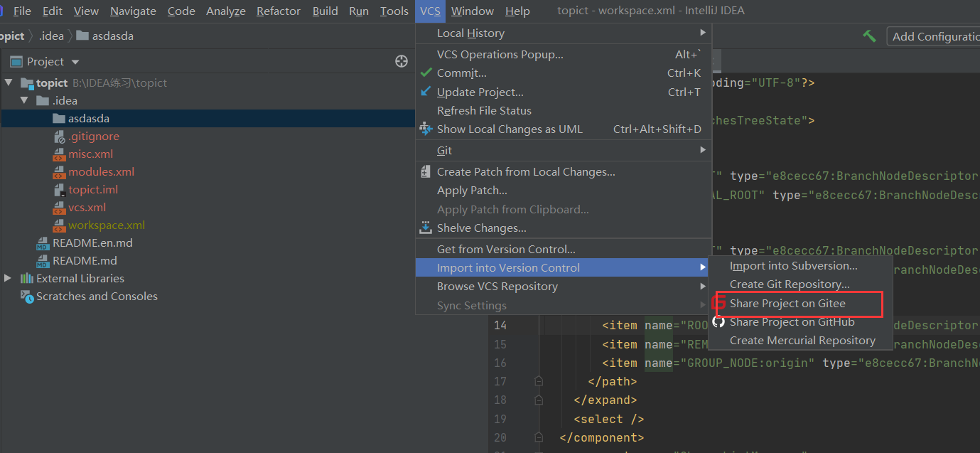Expand the External Libraries node

(9, 279)
